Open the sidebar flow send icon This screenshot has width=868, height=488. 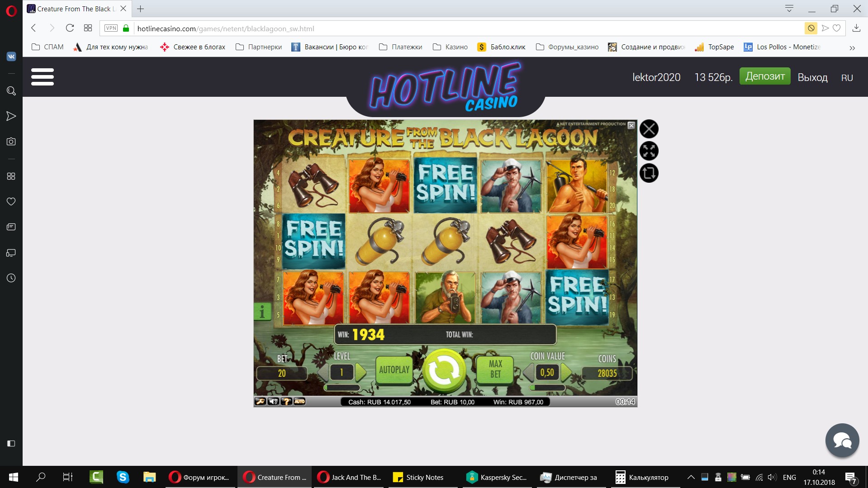pyautogui.click(x=11, y=116)
